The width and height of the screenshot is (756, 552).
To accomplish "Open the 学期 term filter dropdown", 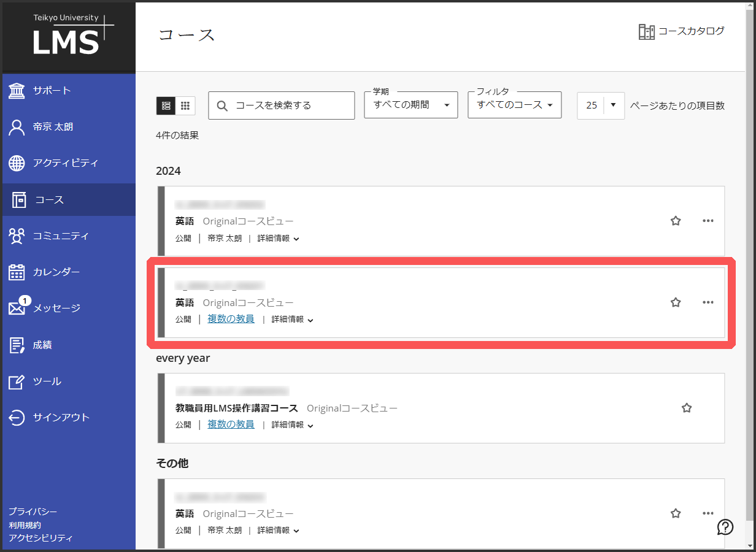I will click(x=411, y=105).
